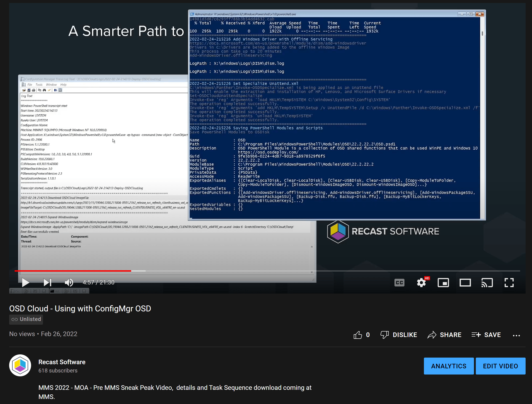Open the three-dot more actions menu
This screenshot has height=404, width=532.
(x=516, y=335)
